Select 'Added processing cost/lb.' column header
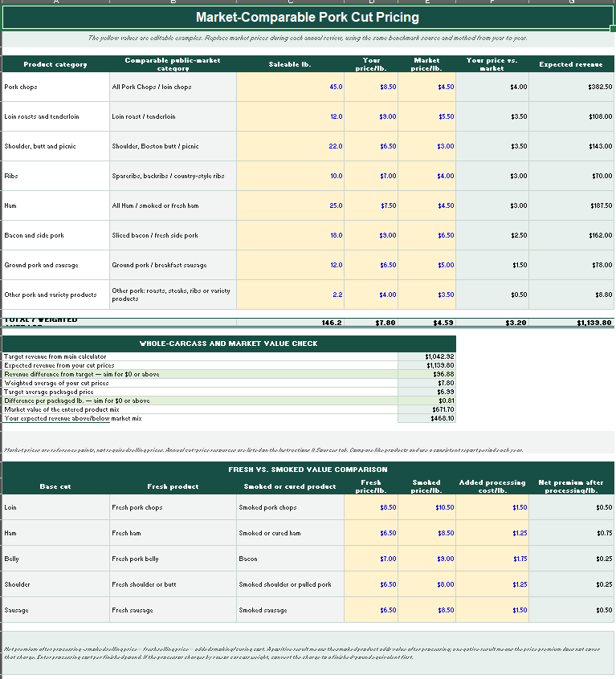616x679 pixels. [x=492, y=486]
